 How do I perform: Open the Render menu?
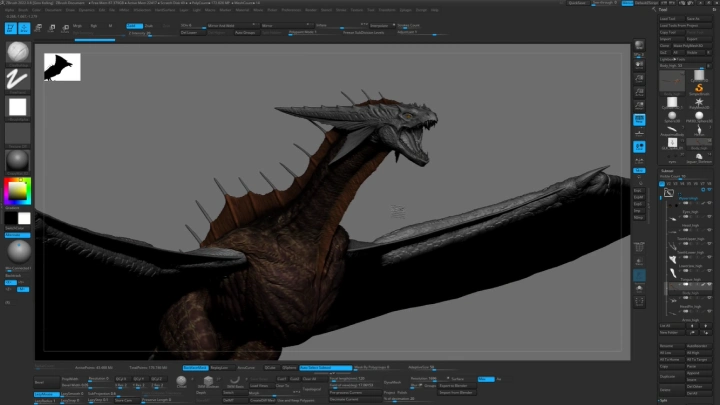(x=311, y=10)
